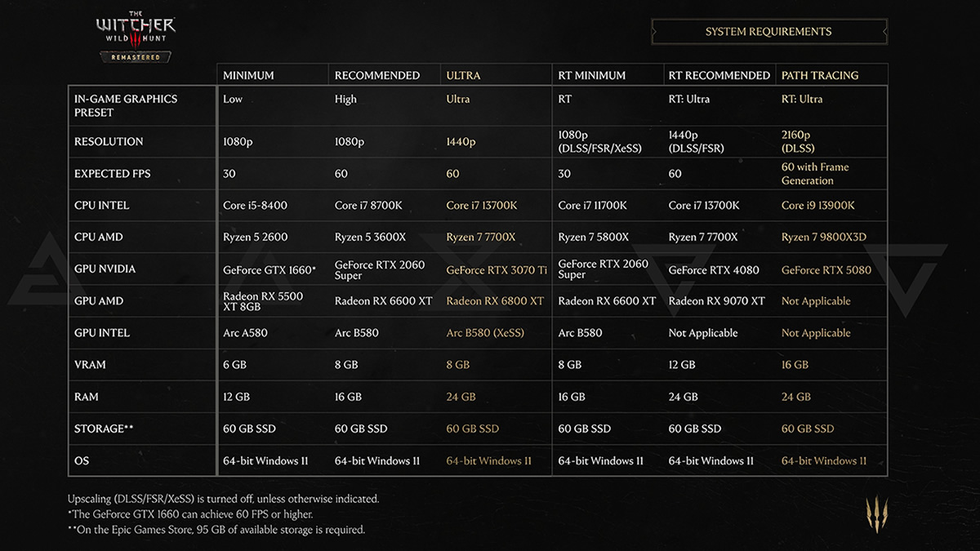Select the MINIMUM column header
This screenshot has width=980, height=551.
(248, 75)
